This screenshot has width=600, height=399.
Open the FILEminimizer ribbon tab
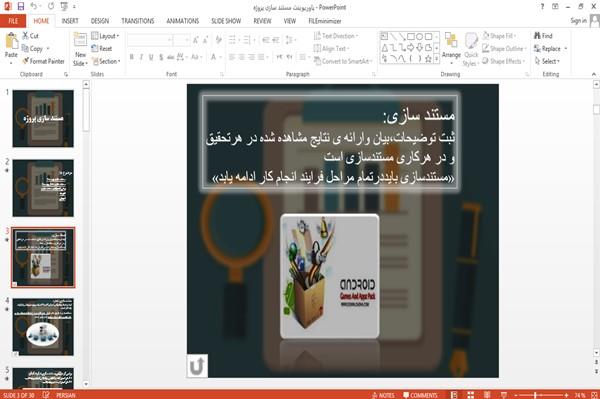(324, 21)
